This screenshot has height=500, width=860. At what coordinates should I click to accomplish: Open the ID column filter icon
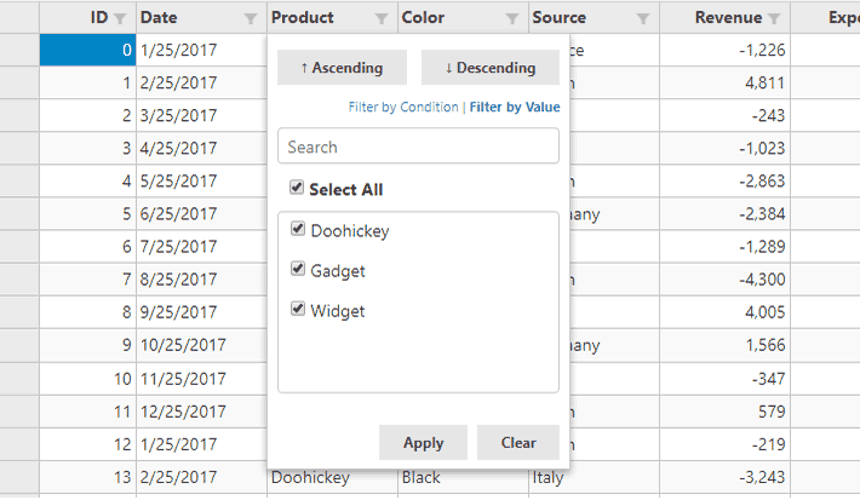click(x=120, y=18)
